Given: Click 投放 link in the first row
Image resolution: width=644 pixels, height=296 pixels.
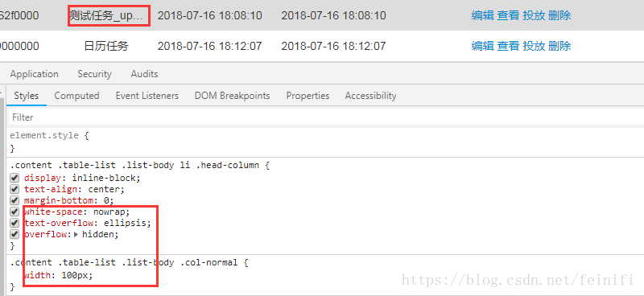Looking at the screenshot, I should coord(534,15).
